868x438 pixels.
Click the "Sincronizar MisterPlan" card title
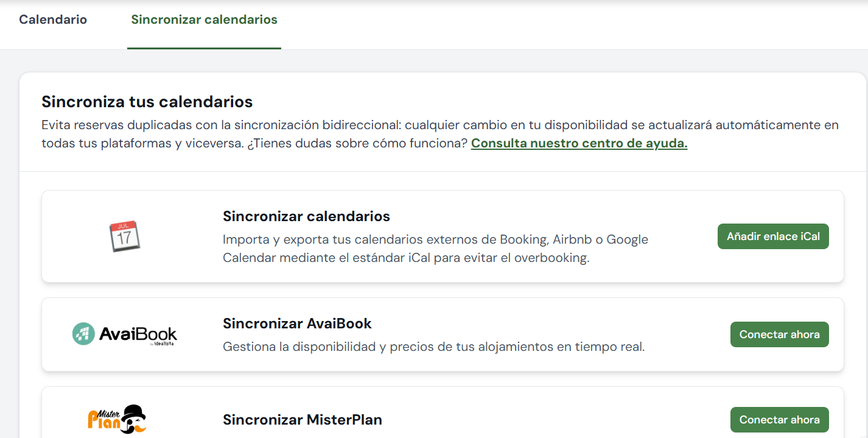pyautogui.click(x=302, y=420)
